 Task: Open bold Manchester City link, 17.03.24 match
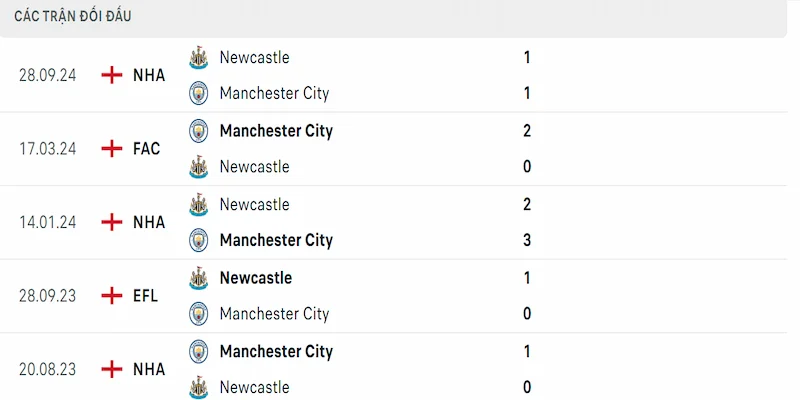tap(276, 130)
